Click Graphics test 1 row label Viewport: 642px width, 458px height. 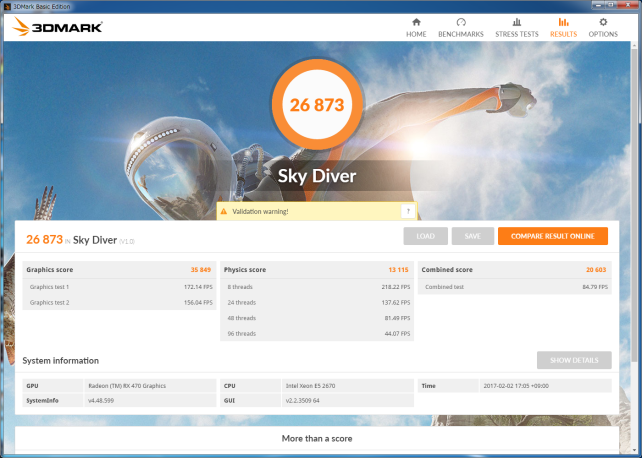click(50, 287)
